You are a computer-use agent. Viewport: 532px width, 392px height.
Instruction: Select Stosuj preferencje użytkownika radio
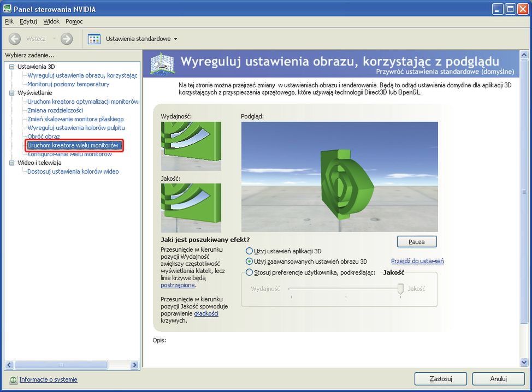249,272
